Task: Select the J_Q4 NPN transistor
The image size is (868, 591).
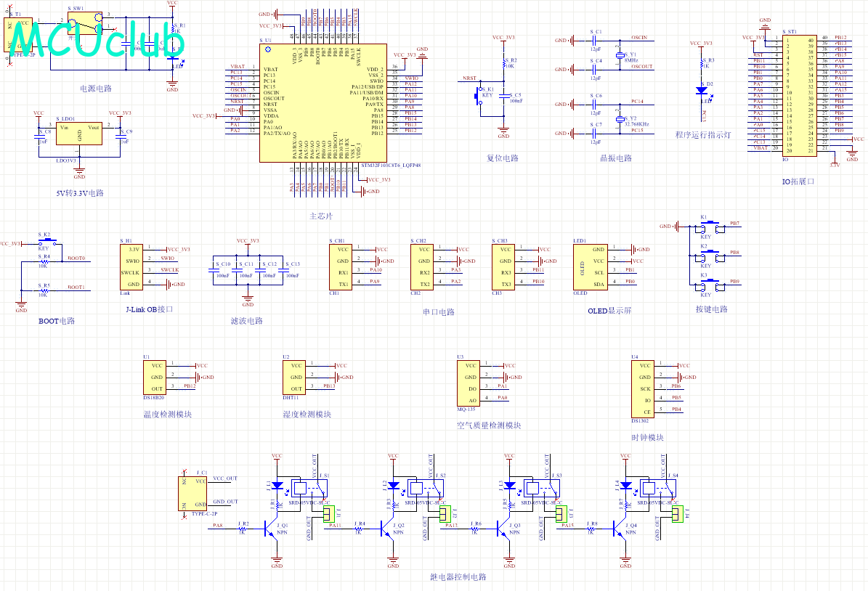Action: pyautogui.click(x=620, y=529)
